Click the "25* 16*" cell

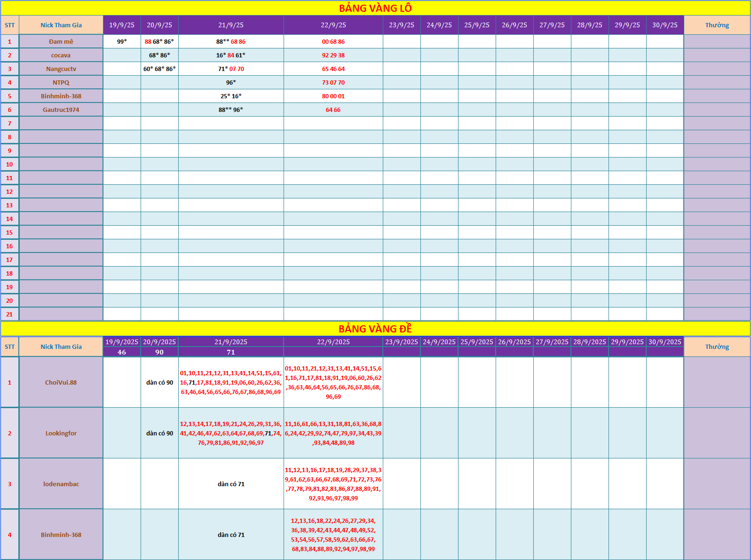[x=231, y=96]
